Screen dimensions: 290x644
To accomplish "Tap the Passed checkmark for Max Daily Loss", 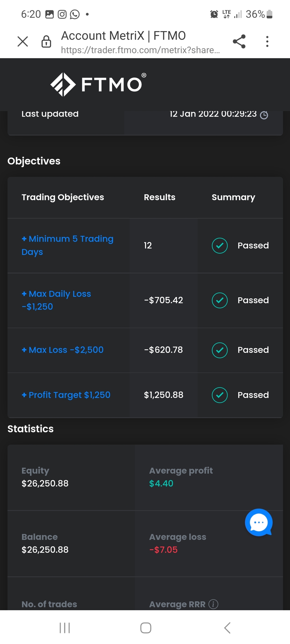I will [x=220, y=300].
